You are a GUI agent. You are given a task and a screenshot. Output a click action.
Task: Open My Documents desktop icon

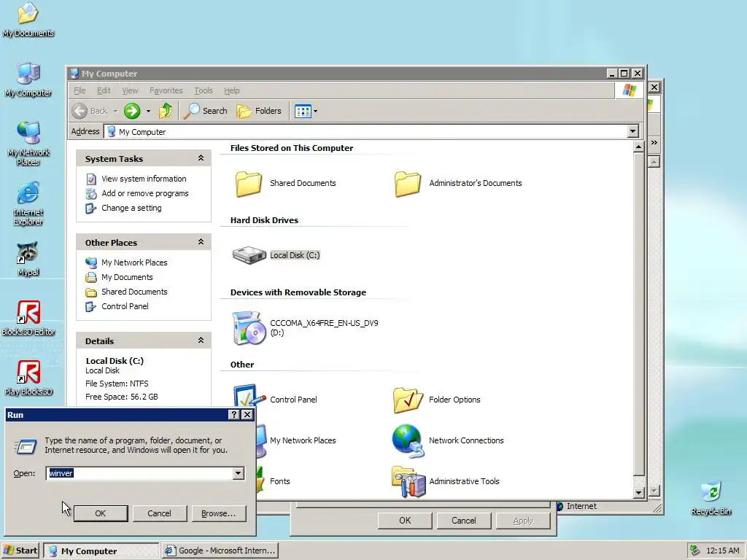28,19
